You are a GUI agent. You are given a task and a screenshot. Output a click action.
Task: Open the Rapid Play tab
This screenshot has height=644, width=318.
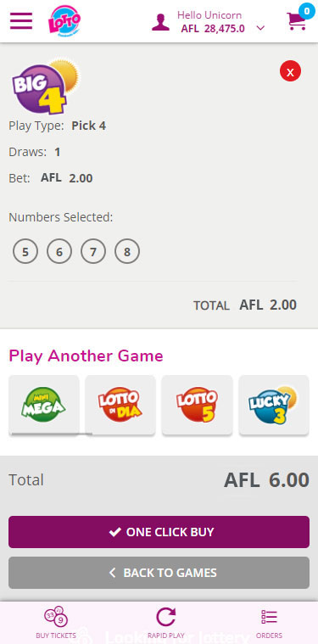coord(165,624)
